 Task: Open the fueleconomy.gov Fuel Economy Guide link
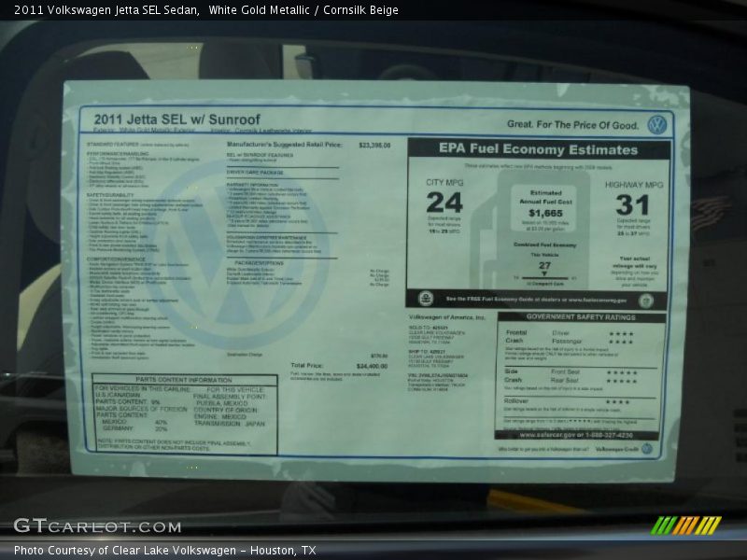click(x=536, y=300)
